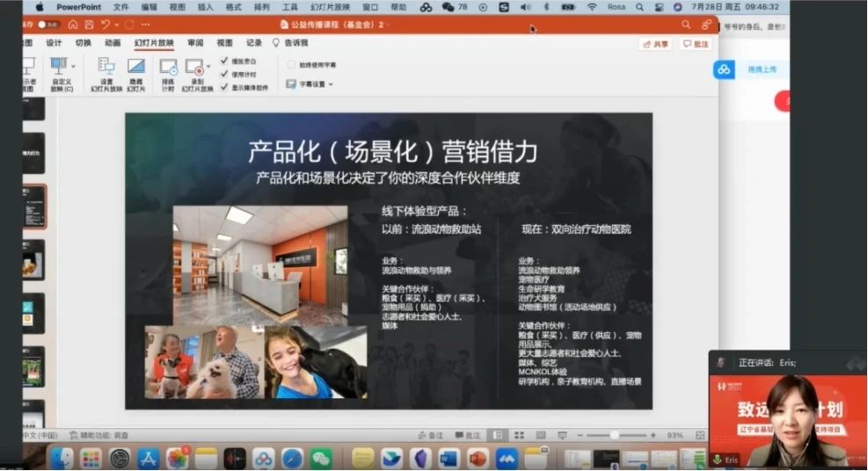Screen dimensions: 868x471
Task: Expand the Record Slide Show dropdown arrow
Action: pyautogui.click(x=208, y=67)
